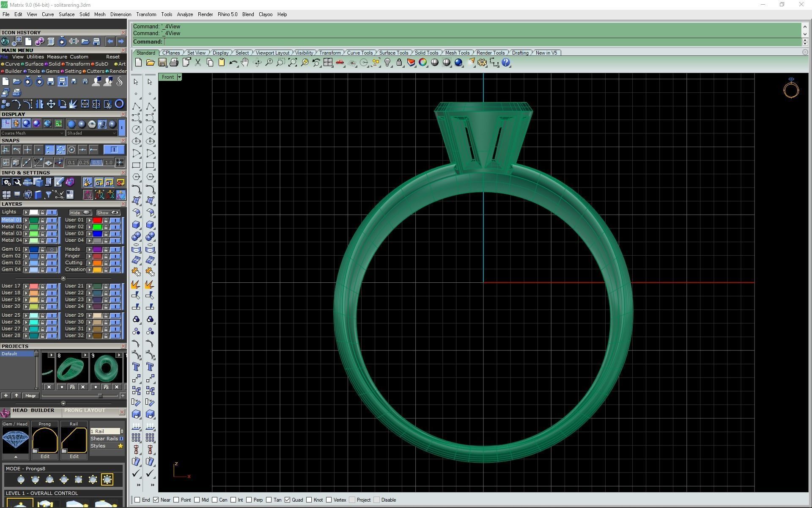812x508 pixels.
Task: Expand the User 01 layer arrow
Action: tap(89, 220)
